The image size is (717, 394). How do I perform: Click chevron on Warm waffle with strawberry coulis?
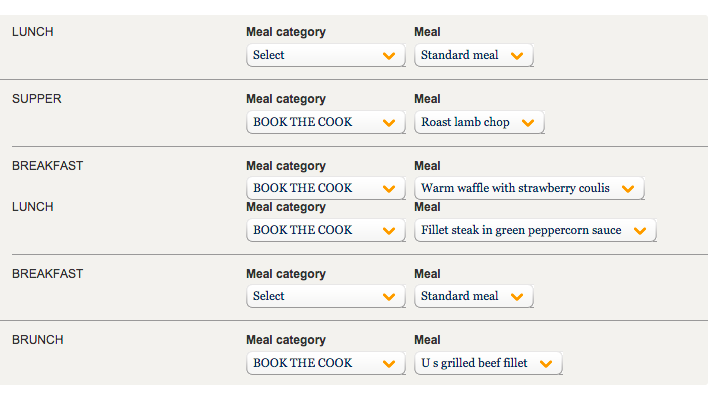click(628, 188)
